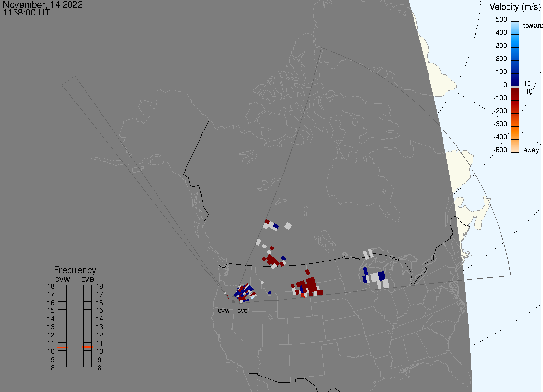This screenshot has width=543, height=392.
Task: Click the 500 value on the velocity scale
Action: click(x=501, y=19)
